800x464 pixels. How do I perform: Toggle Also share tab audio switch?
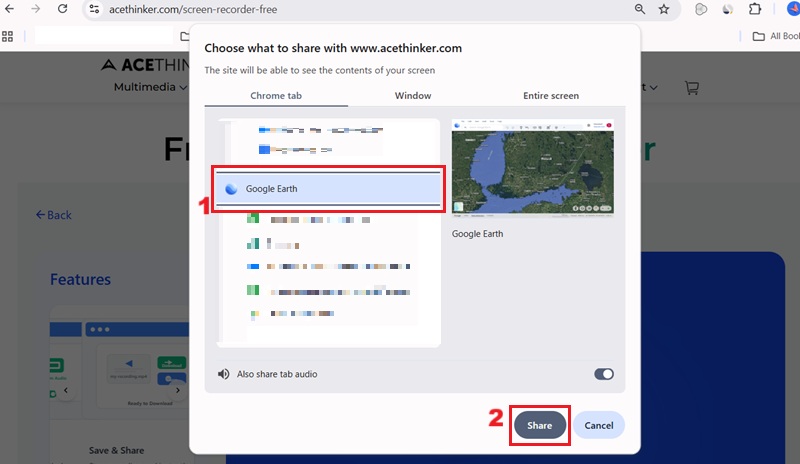click(x=604, y=374)
